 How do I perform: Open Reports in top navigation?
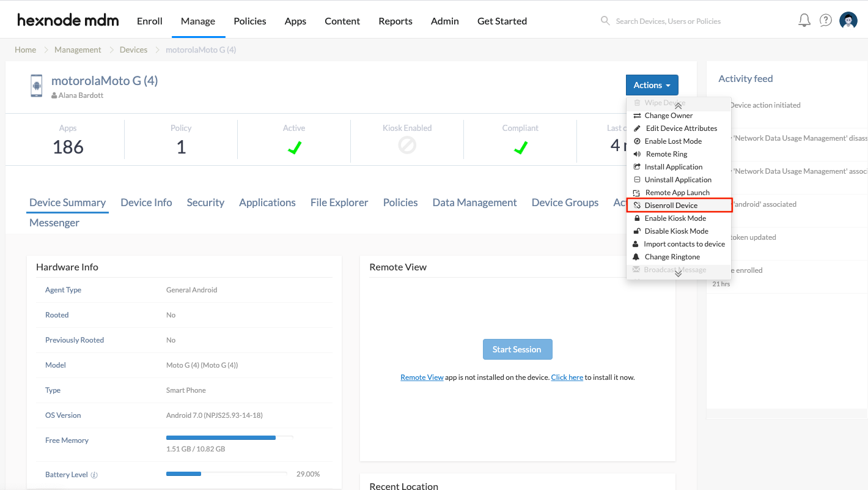[395, 21]
